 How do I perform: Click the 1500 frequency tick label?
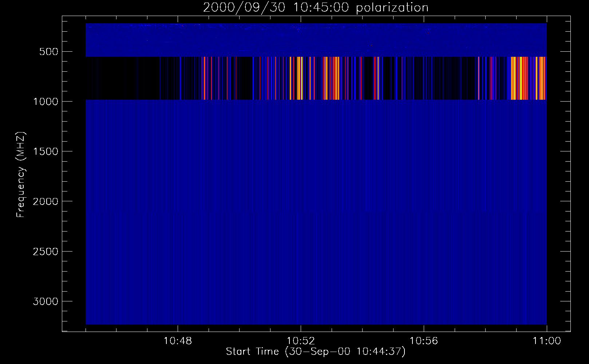[46, 151]
